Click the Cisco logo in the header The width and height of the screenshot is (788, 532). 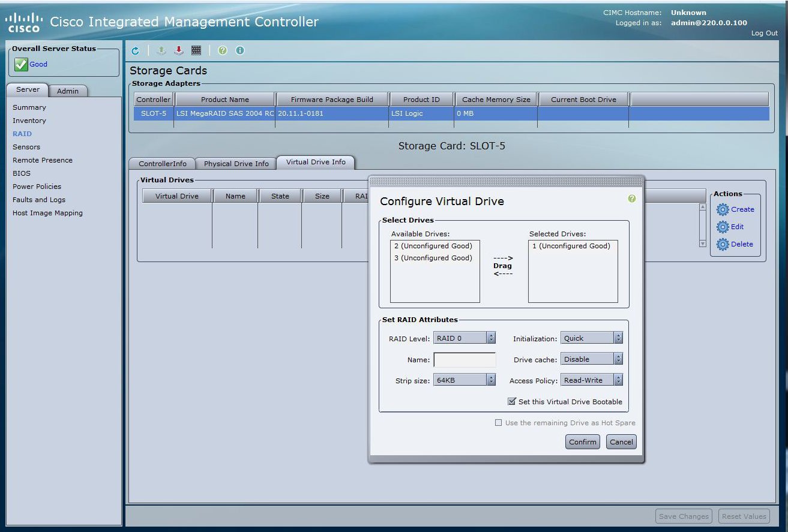pyautogui.click(x=24, y=23)
